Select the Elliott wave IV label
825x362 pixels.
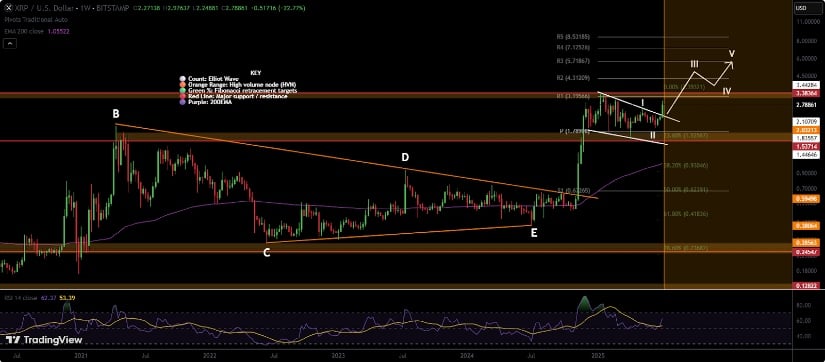pyautogui.click(x=727, y=92)
